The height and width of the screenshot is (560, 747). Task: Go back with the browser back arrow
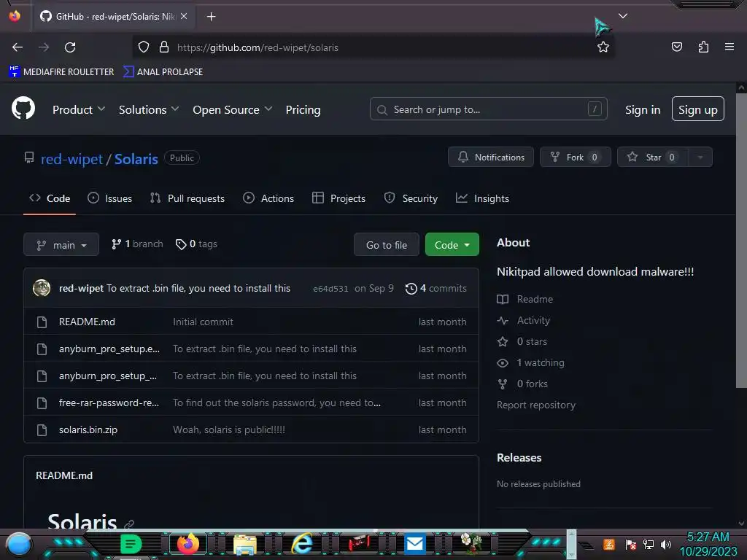[x=18, y=47]
